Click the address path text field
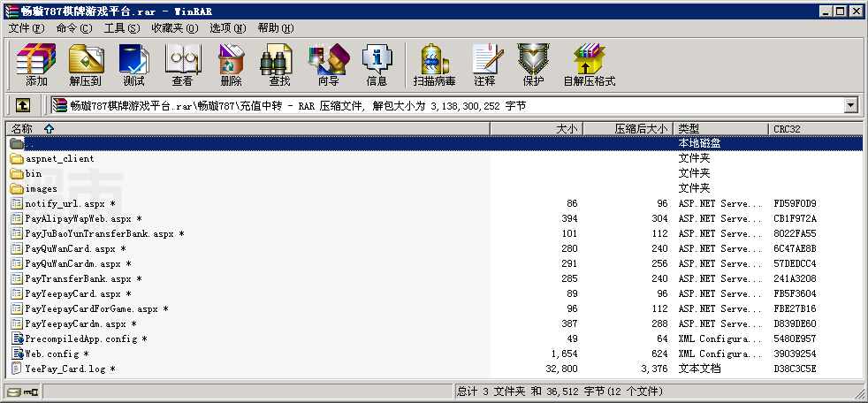 point(447,105)
